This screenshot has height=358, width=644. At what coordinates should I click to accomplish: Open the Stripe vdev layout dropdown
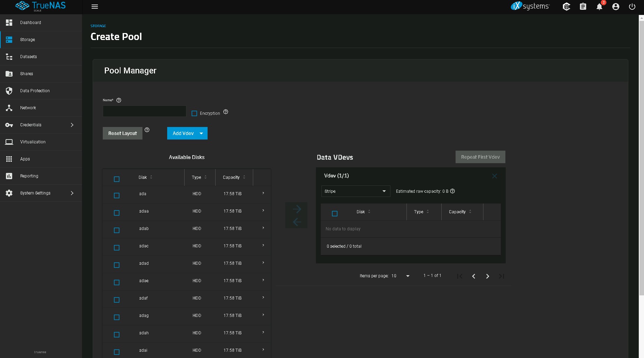click(x=355, y=191)
